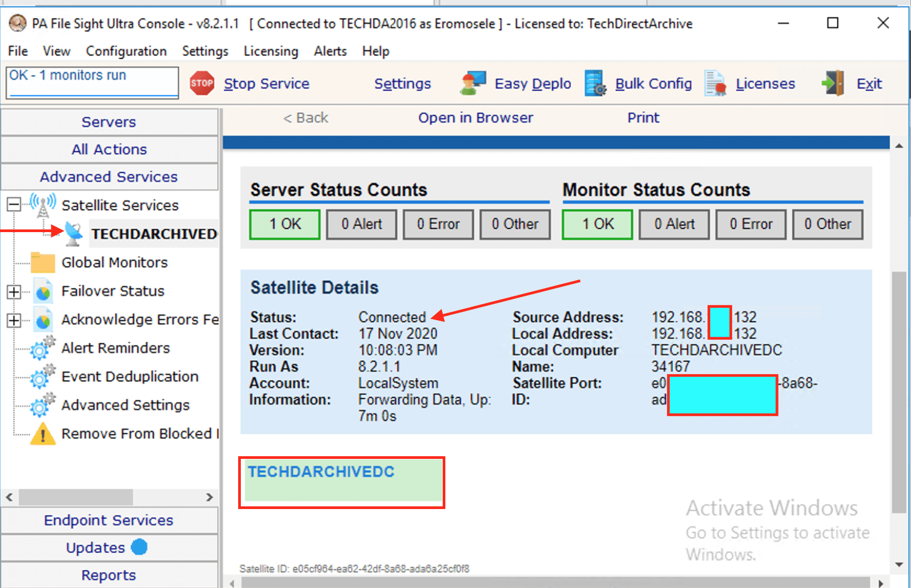
Task: Click the red Stop Service icon
Action: click(x=202, y=84)
